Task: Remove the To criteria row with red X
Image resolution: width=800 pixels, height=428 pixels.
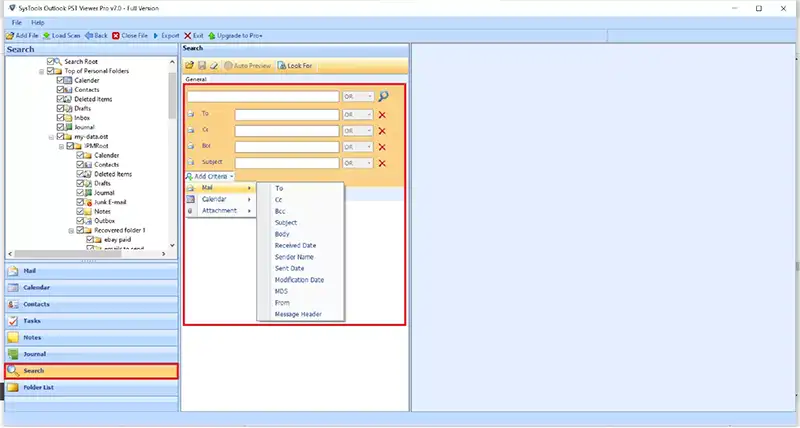Action: tap(382, 115)
